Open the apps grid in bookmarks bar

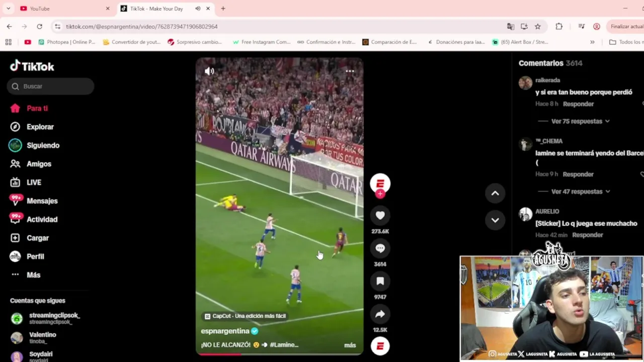point(8,42)
